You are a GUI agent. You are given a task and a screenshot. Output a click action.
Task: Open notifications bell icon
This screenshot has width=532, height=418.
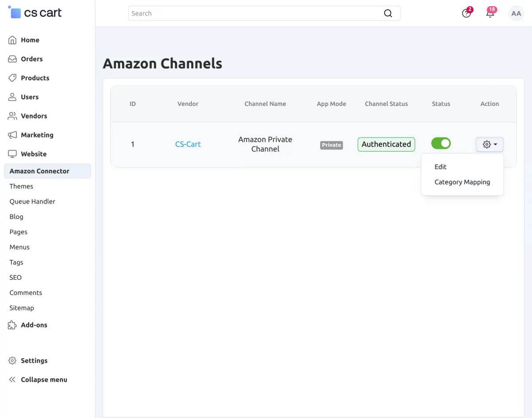[x=490, y=13]
